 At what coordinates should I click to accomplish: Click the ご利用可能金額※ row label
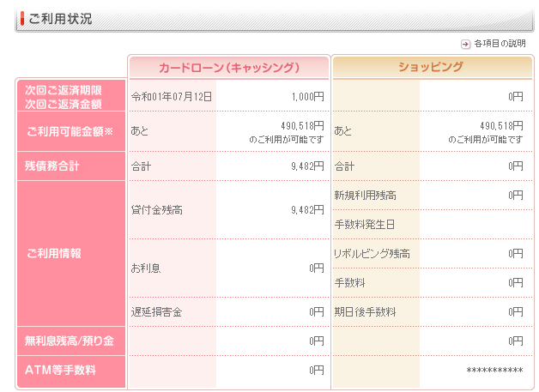point(70,131)
